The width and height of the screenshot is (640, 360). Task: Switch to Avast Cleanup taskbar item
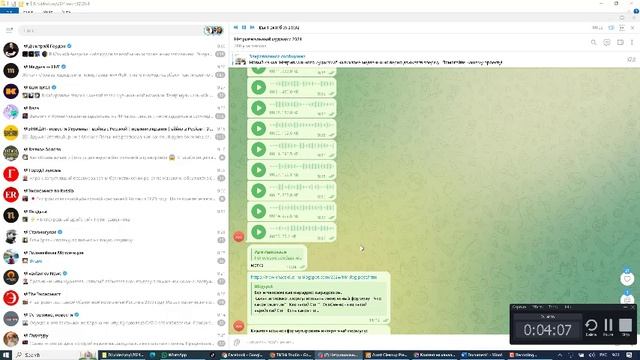387,355
